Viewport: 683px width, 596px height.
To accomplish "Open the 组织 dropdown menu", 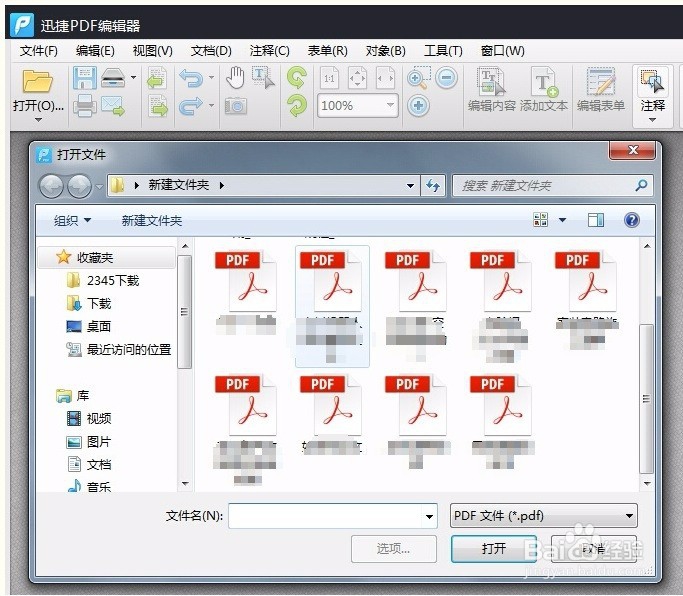I will (x=72, y=220).
